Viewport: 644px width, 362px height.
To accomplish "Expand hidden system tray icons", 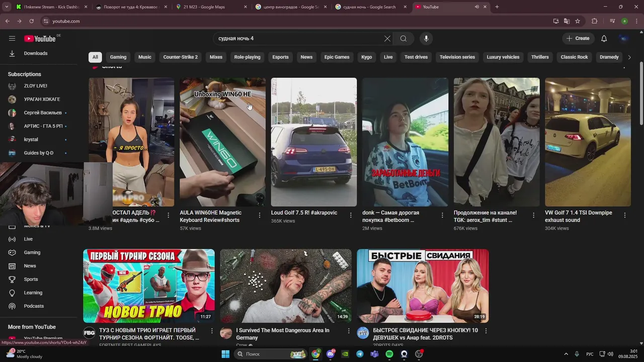I will (x=566, y=354).
